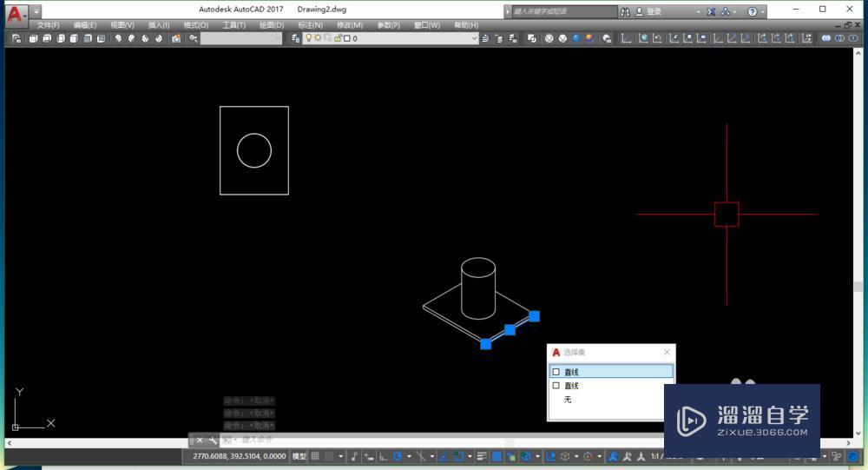Screen dimensions: 868x470
Task: Click the horizontal scrollbar left arrow
Action: (x=10, y=443)
